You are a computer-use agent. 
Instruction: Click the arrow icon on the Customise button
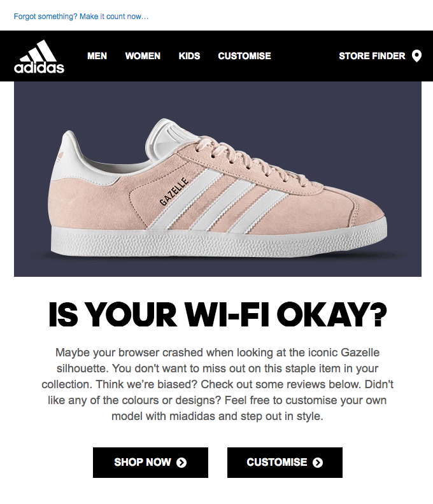point(318,463)
